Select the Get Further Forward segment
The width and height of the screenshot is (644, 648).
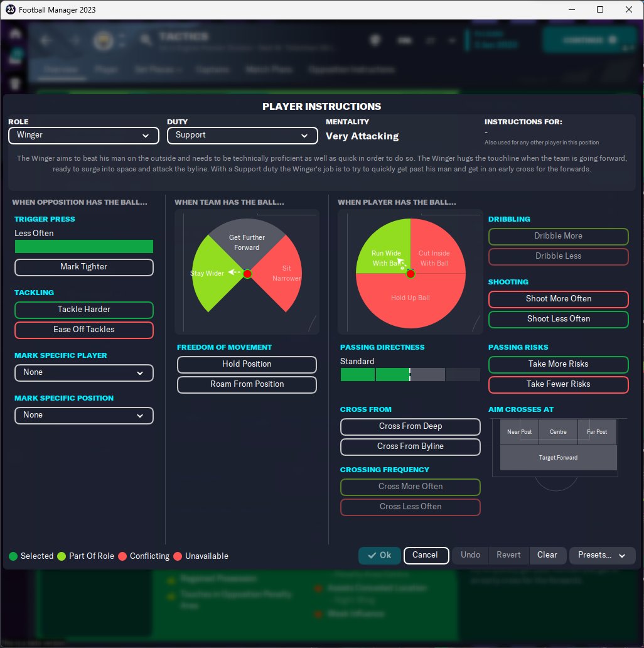[x=247, y=242]
